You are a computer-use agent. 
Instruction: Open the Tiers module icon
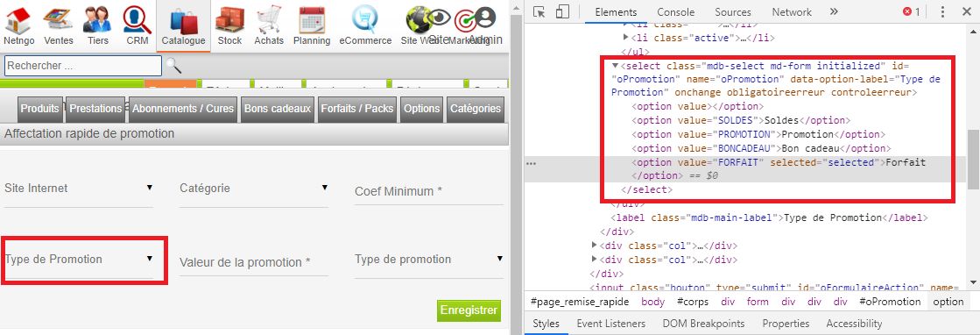[97, 19]
